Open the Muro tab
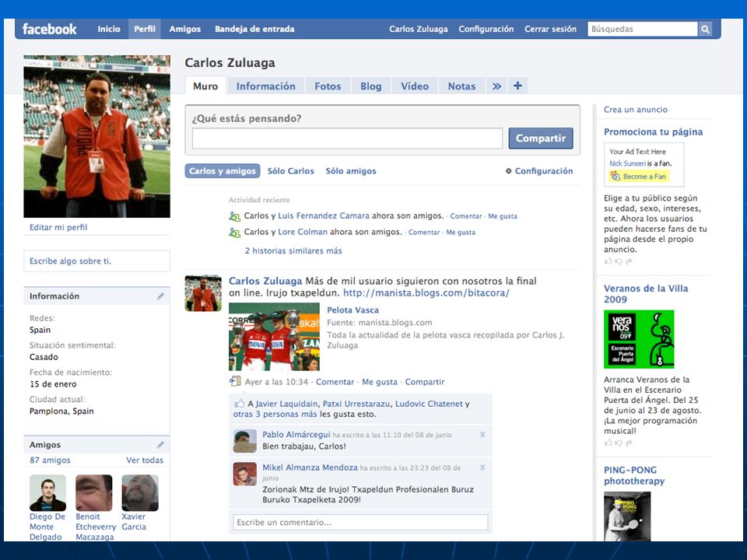This screenshot has height=560, width=747. 205,86
